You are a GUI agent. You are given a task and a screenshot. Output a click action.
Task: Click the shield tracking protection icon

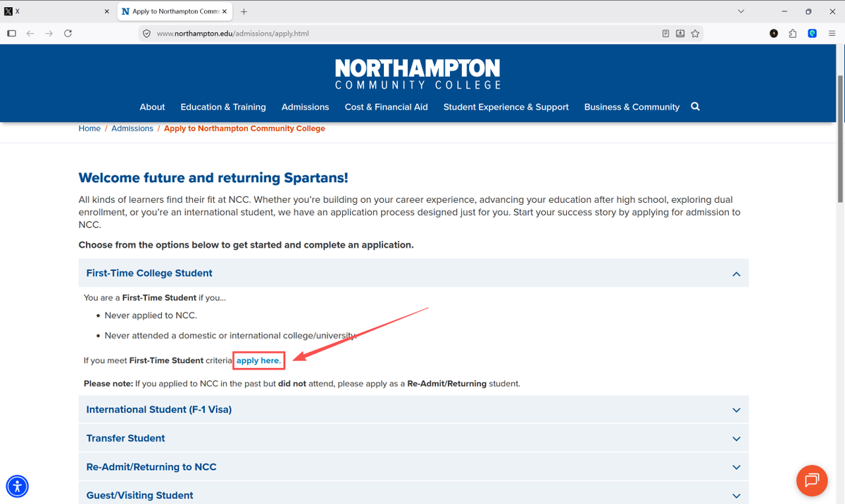146,33
